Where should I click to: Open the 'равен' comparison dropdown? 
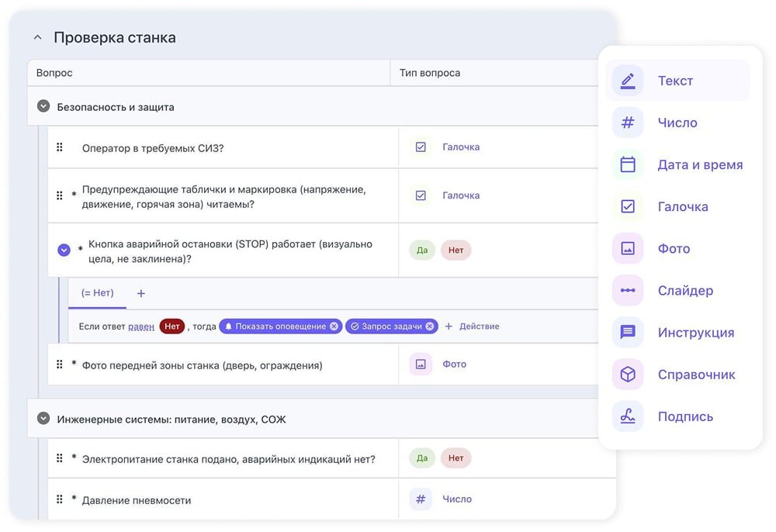tap(141, 326)
